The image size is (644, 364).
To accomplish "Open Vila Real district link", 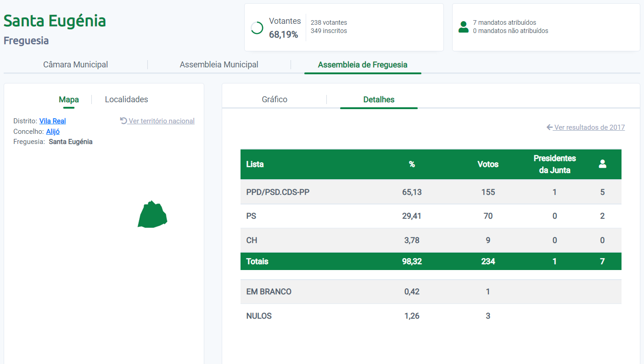I will point(52,121).
